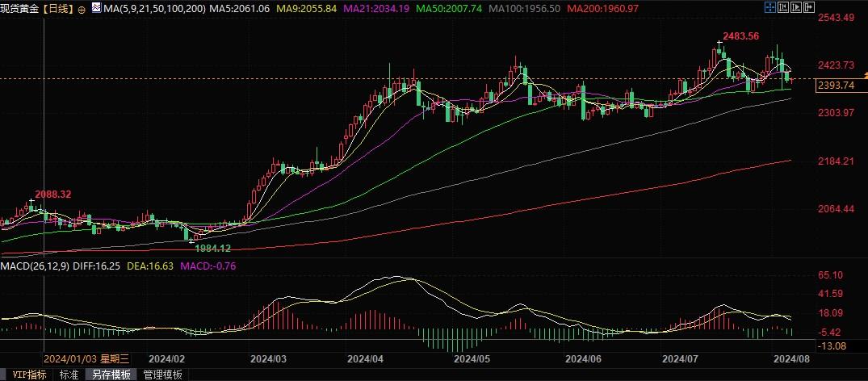Click the 2024/05 timeline label
This screenshot has width=868, height=381.
472,359
